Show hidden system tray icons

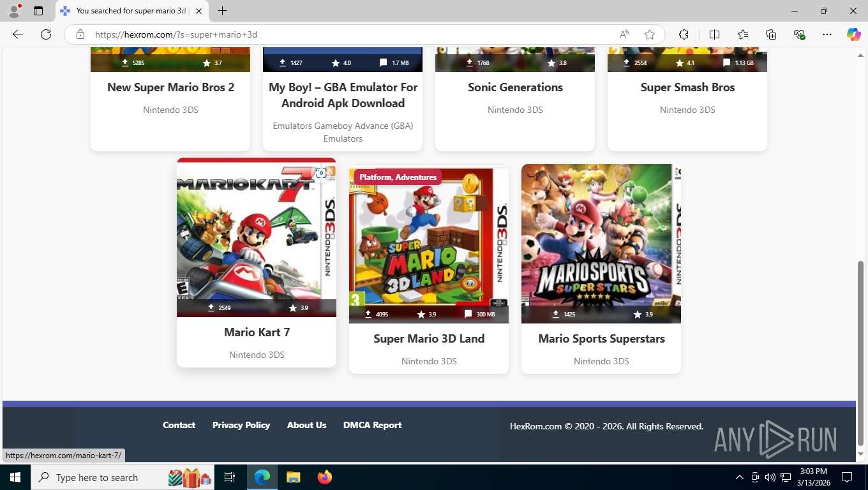point(740,477)
